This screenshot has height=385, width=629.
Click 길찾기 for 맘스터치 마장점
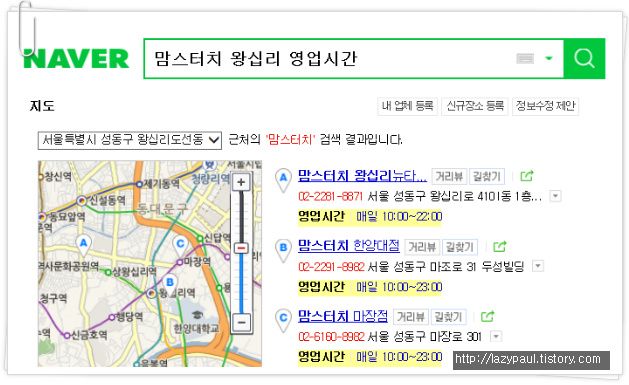coord(448,317)
